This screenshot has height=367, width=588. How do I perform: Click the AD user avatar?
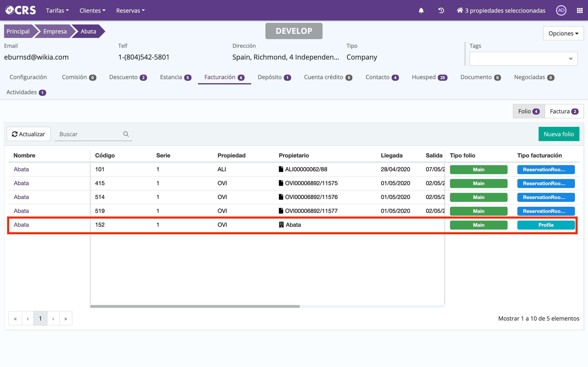[561, 10]
